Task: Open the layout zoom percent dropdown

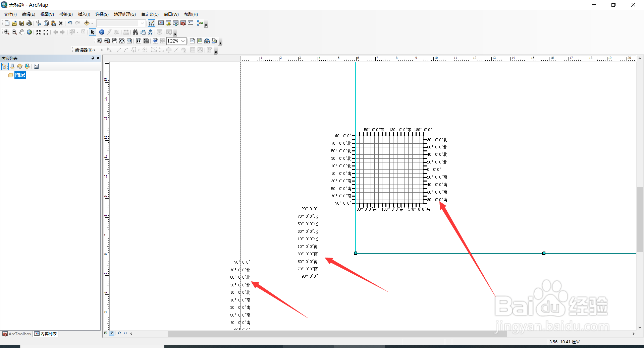Action: click(183, 41)
